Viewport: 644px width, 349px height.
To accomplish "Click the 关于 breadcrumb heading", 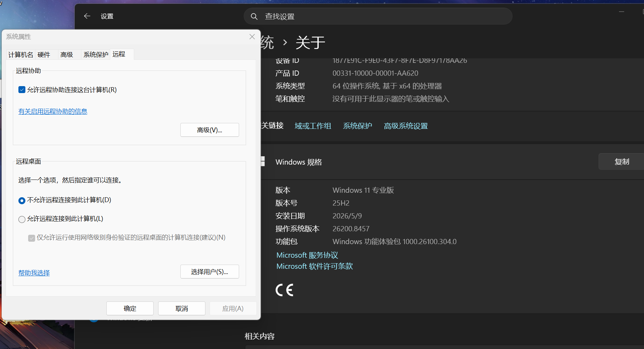I will pyautogui.click(x=310, y=43).
